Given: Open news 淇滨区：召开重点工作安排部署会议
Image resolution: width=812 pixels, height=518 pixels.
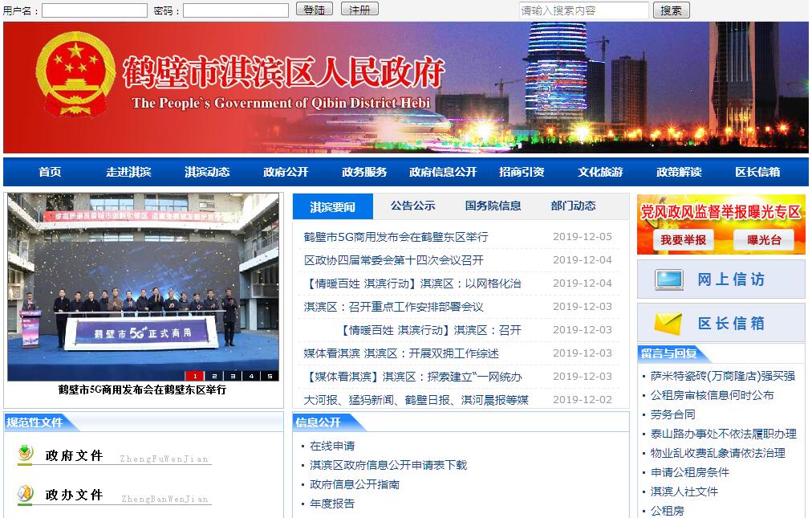Looking at the screenshot, I should 394,307.
